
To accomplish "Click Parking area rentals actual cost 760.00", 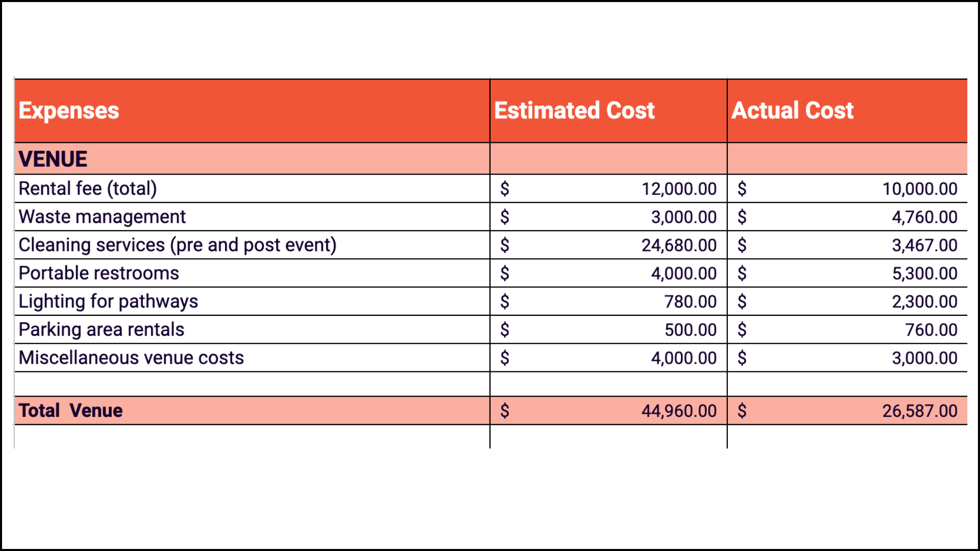I will coord(930,330).
